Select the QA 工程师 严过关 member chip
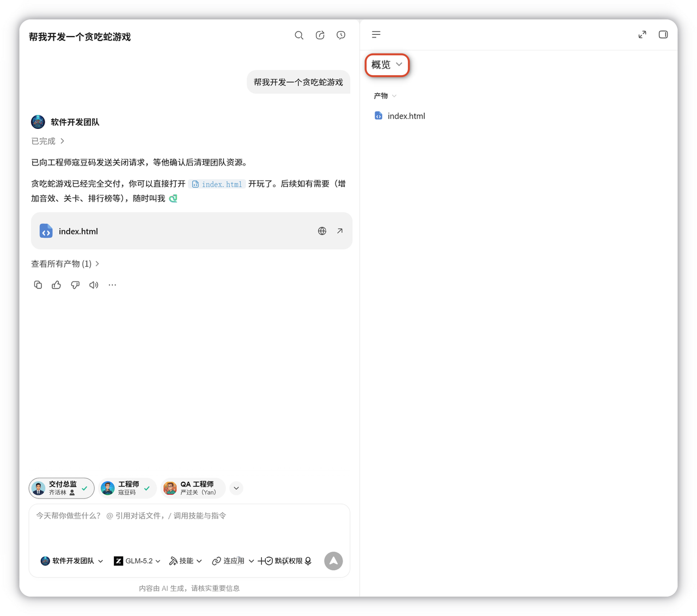The height and width of the screenshot is (616, 697). tap(193, 488)
